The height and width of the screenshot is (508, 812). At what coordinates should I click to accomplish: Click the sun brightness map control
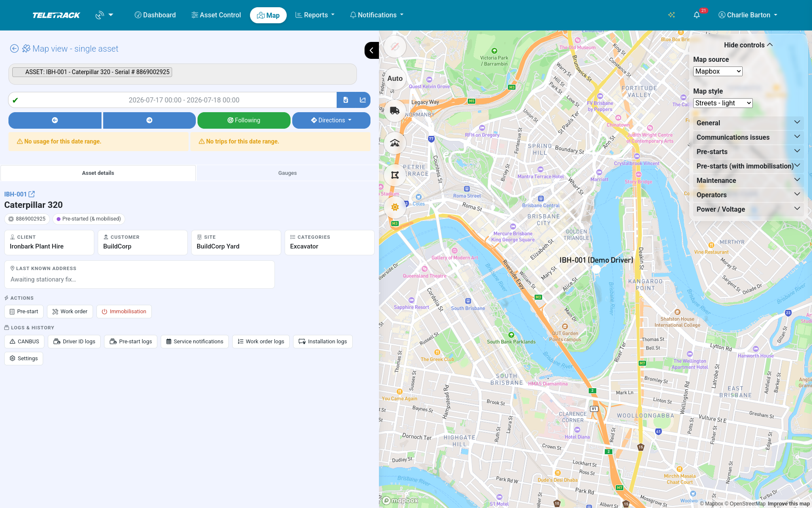(x=395, y=207)
